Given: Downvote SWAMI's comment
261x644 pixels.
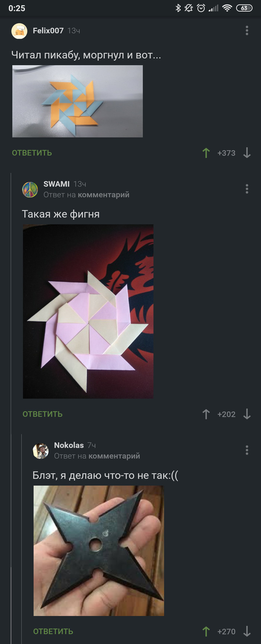Looking at the screenshot, I should pos(247,414).
